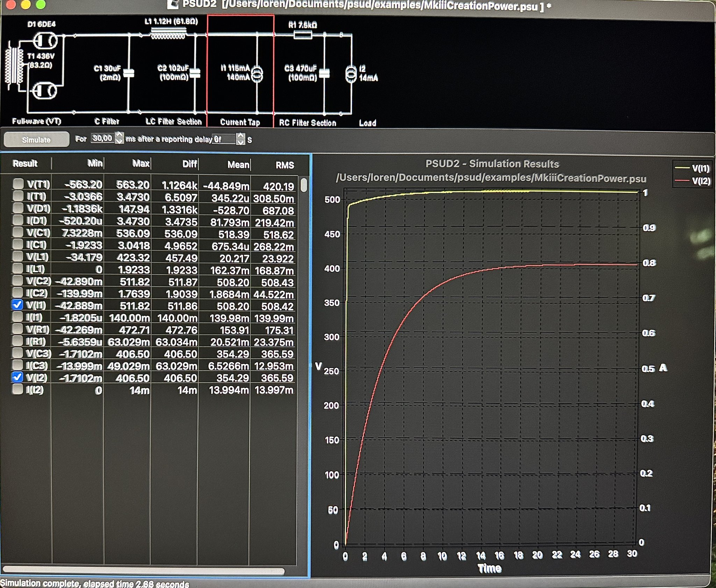Click the C1 30uF capacitor symbol
Viewport: 716px width, 588px height.
pos(129,73)
